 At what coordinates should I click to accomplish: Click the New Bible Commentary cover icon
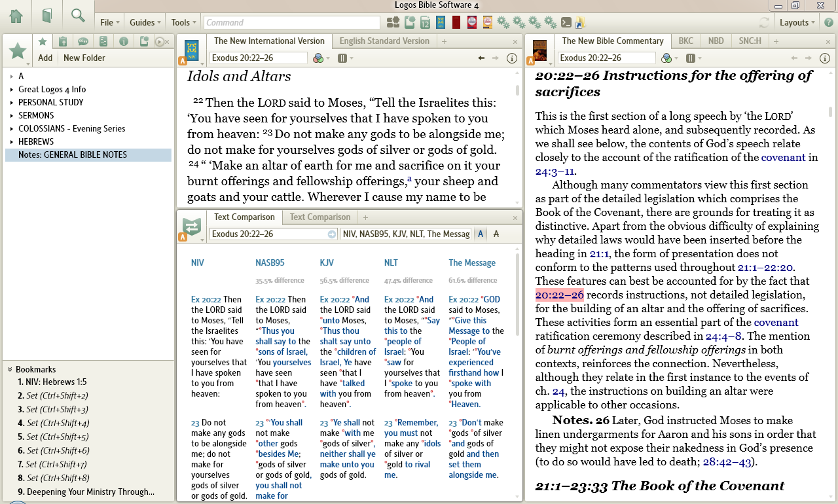(x=539, y=50)
